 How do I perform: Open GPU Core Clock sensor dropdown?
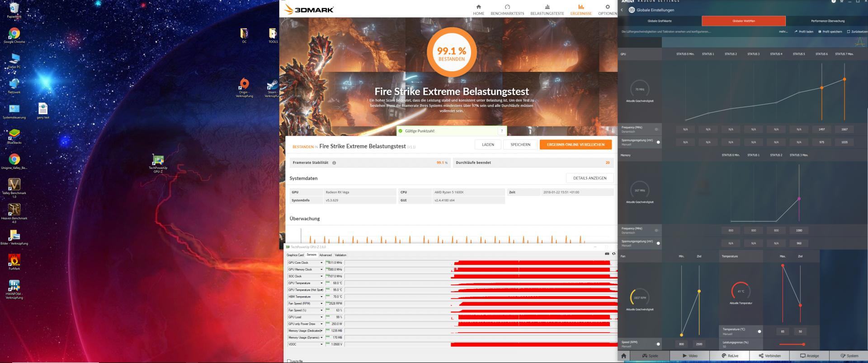(322, 263)
